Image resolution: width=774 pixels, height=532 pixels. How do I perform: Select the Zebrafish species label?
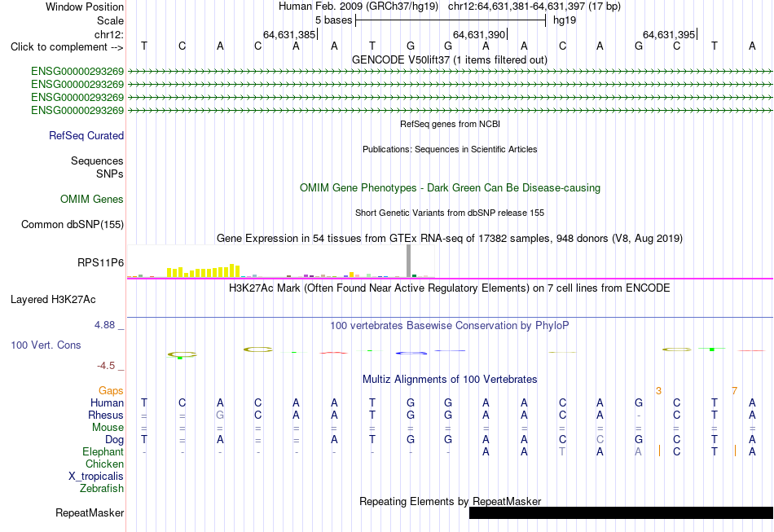102,489
